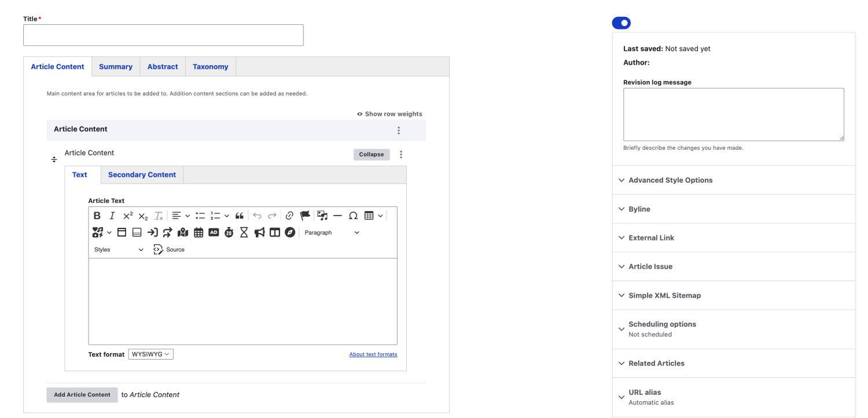Apply bold formatting in the editor
This screenshot has height=418, width=868.
click(x=97, y=215)
